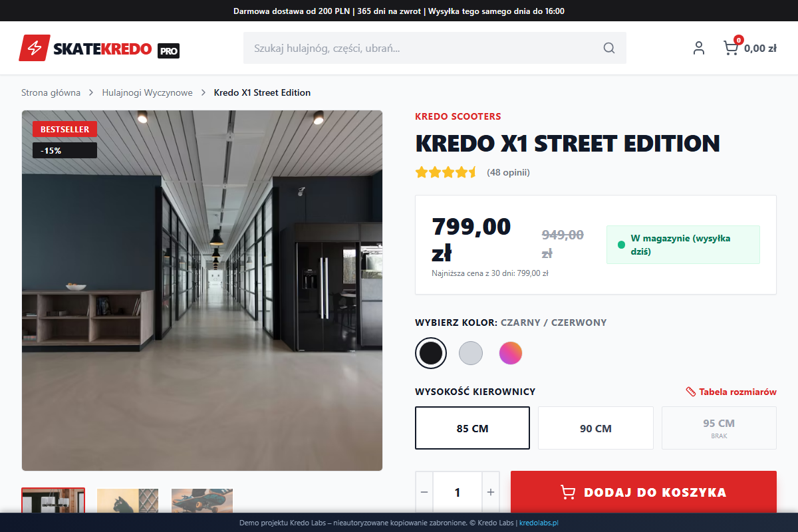Click the Wybierz kolor label
Screen dimensions: 798x532
coord(456,323)
